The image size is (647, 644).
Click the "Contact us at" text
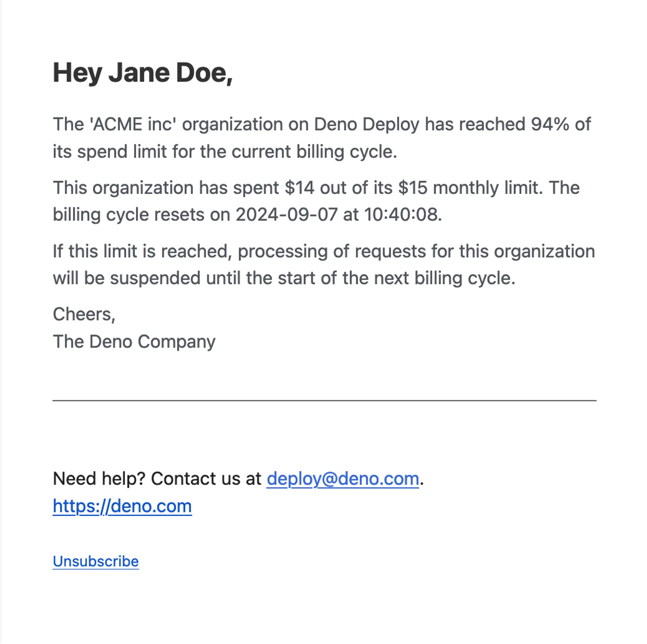(206, 478)
